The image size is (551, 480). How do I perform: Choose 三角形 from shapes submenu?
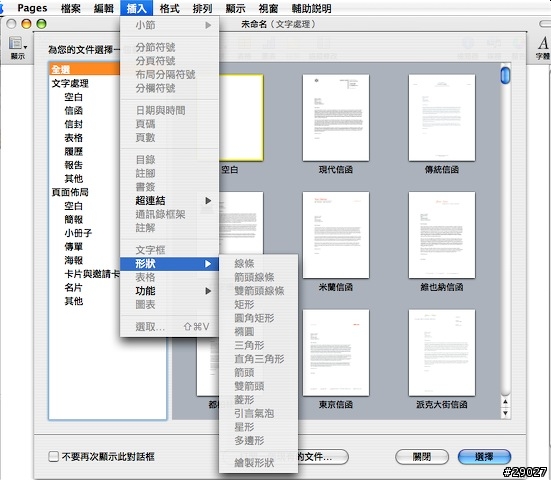point(258,345)
